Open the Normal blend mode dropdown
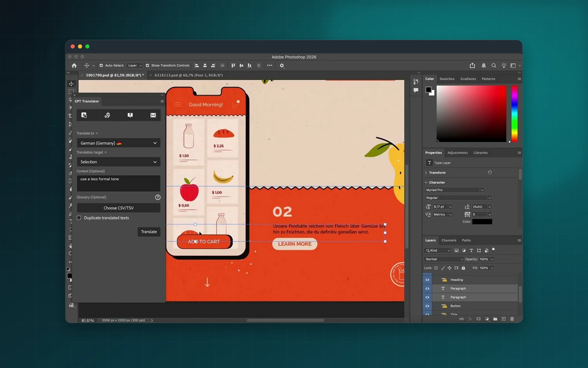588x368 pixels. (x=444, y=259)
